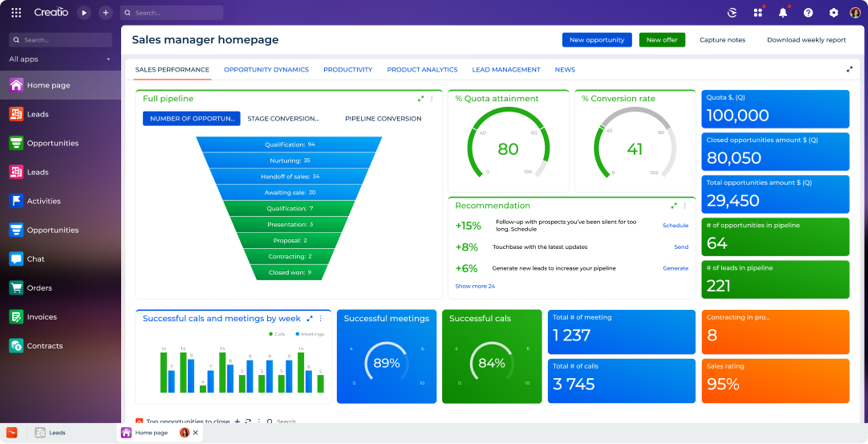Click the New opportunity button
Viewport: 868px width, 444px height.
597,40
